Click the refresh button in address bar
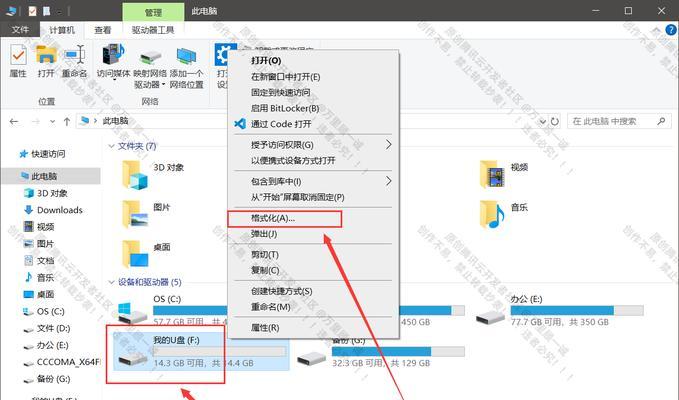 pos(555,122)
